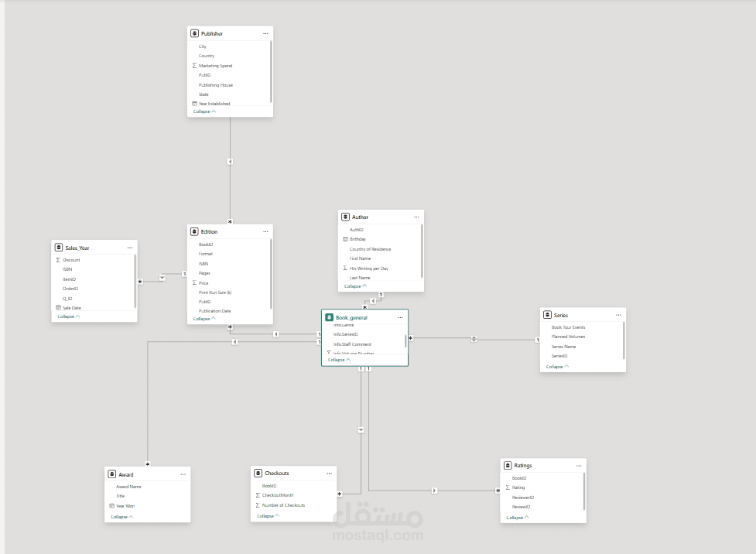Open Series table more options menu
Viewport: 756px width, 554px height.
[x=618, y=316]
